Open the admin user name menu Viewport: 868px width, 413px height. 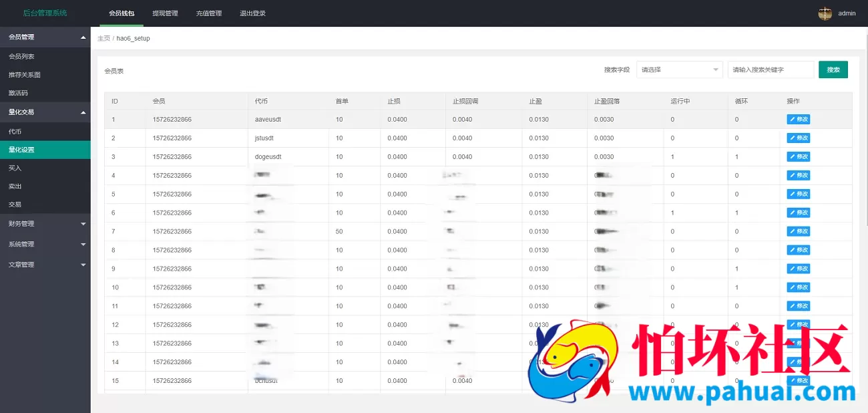[847, 13]
